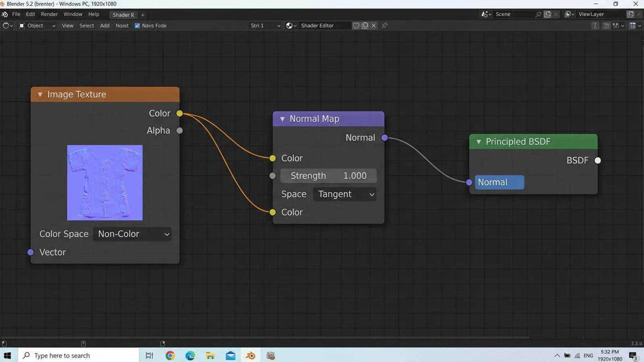Open the Blender app in the Windows taskbar
Viewport: 644px width, 362px height.
(251, 356)
